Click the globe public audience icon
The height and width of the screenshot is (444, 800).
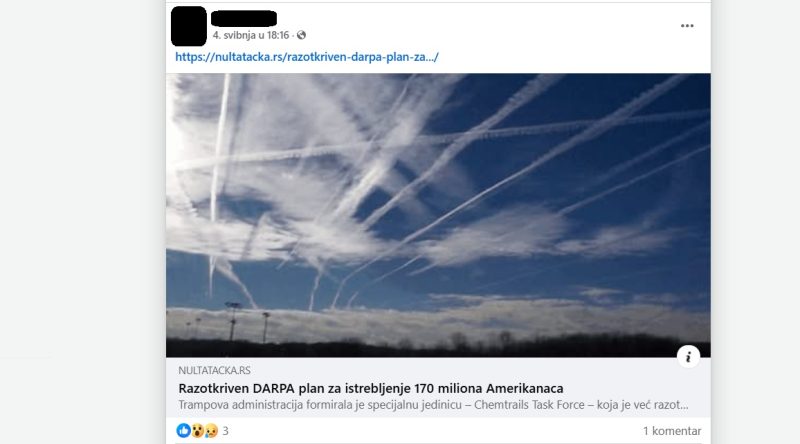point(301,35)
